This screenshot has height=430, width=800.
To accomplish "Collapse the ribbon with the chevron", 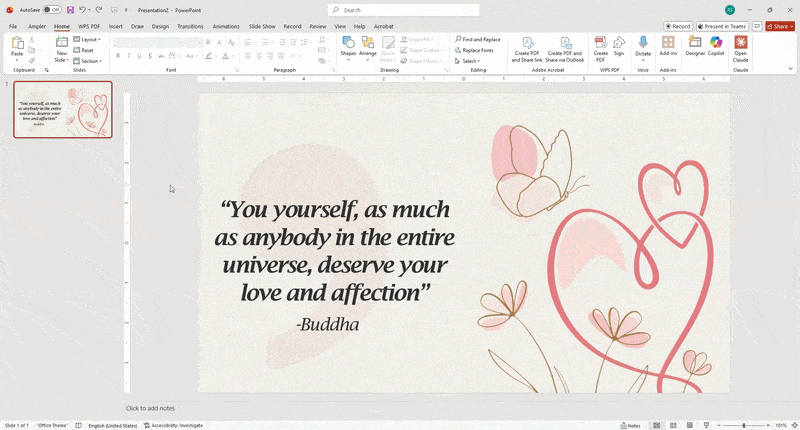I will click(x=790, y=69).
